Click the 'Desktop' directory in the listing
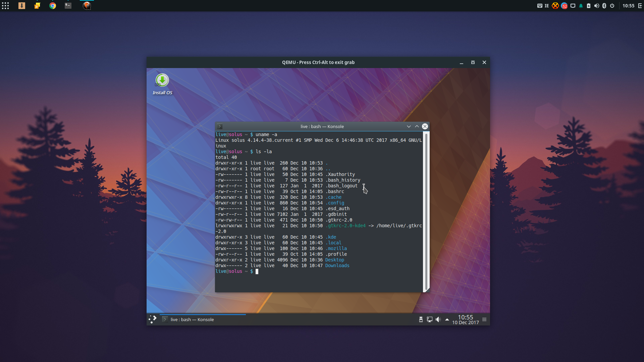The height and width of the screenshot is (362, 644). [x=335, y=260]
